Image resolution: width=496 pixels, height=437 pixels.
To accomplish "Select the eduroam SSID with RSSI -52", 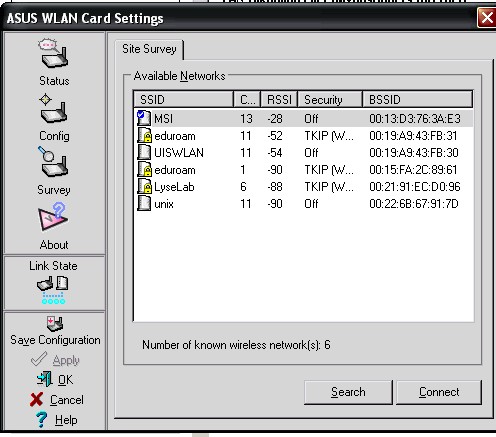I will click(175, 136).
